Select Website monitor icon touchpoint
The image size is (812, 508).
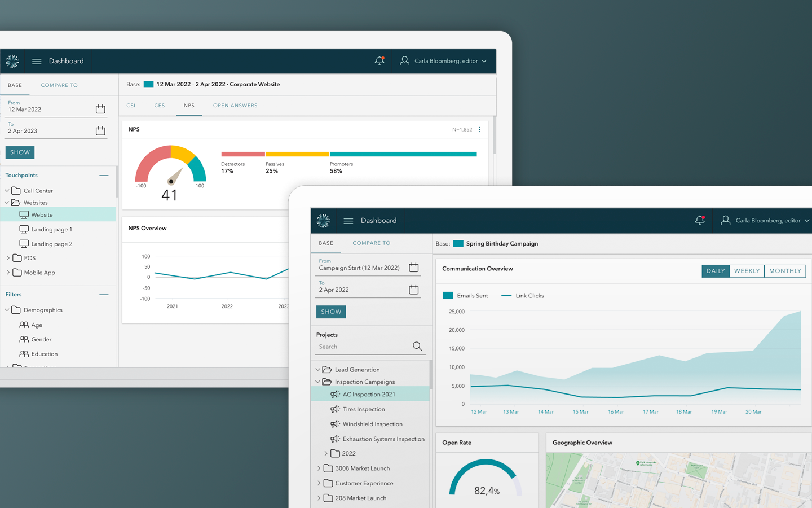pyautogui.click(x=24, y=215)
